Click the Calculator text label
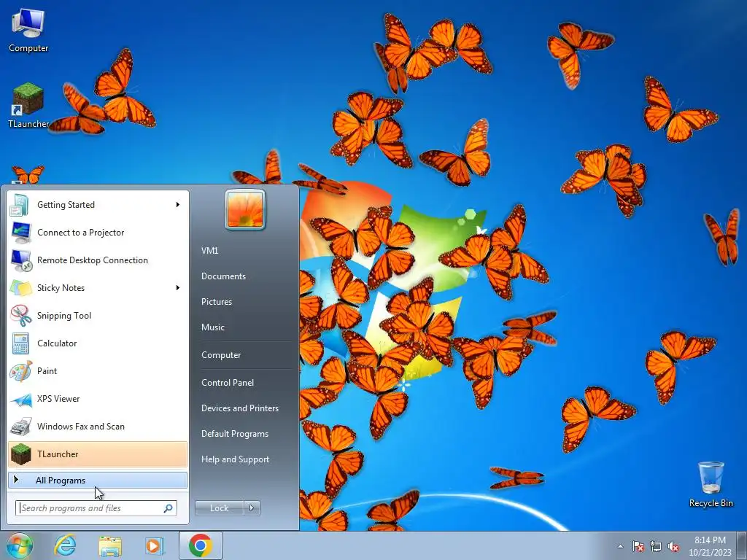This screenshot has width=747, height=560. 57,343
